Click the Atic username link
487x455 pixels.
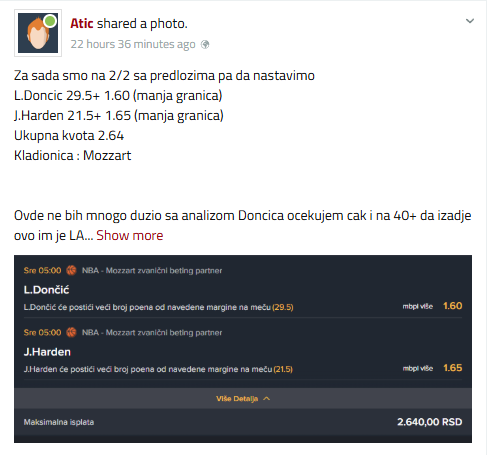(x=82, y=24)
